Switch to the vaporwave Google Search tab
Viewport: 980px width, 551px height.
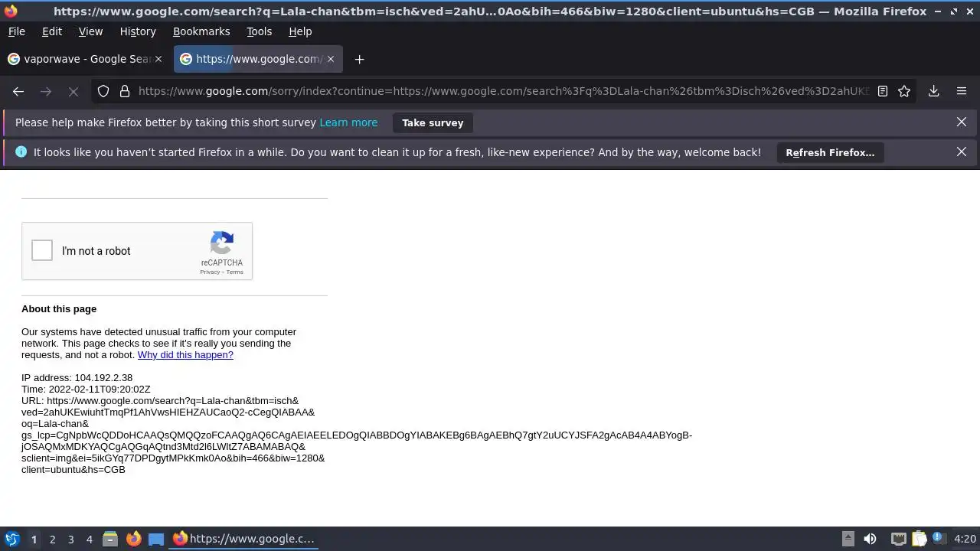point(85,59)
